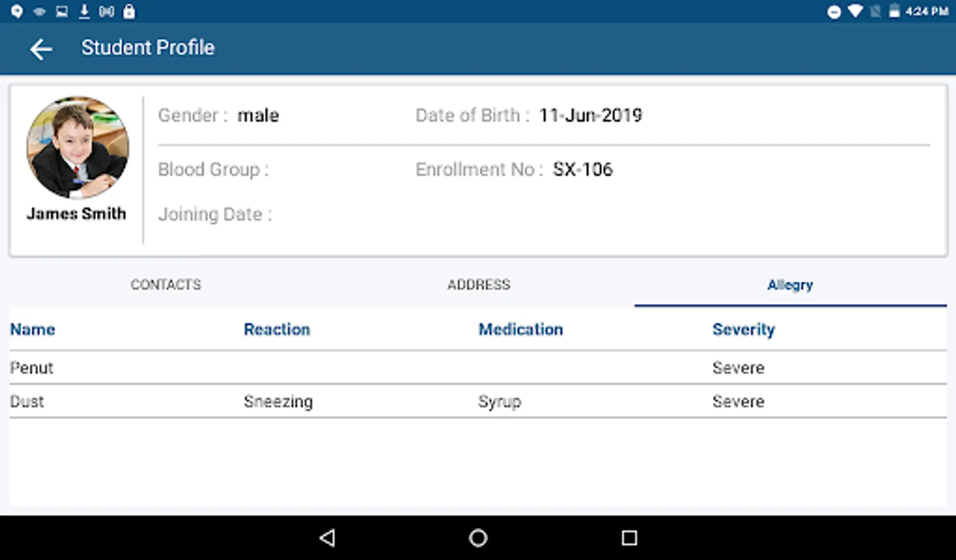Select the Allegry tab
Screen dimensions: 956x560
(x=790, y=285)
